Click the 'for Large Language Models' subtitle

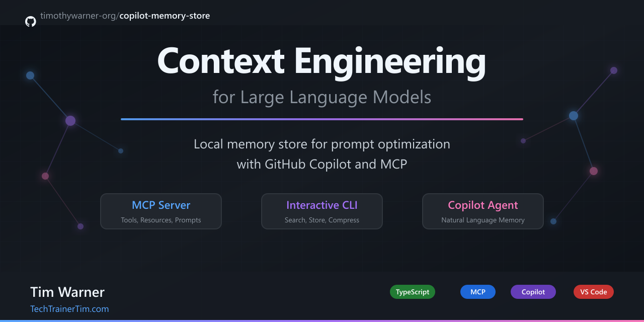coord(322,97)
